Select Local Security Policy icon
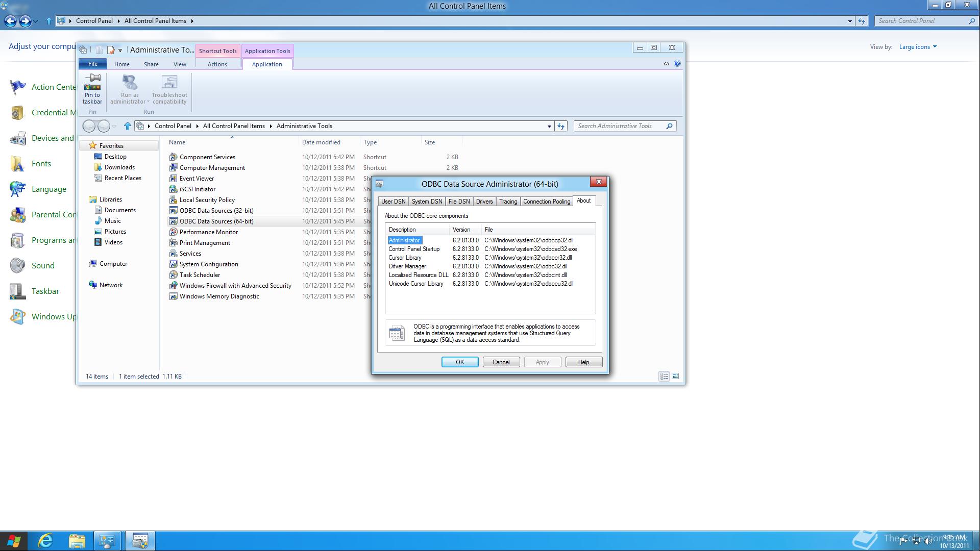Viewport: 980px width, 551px height. tap(174, 200)
